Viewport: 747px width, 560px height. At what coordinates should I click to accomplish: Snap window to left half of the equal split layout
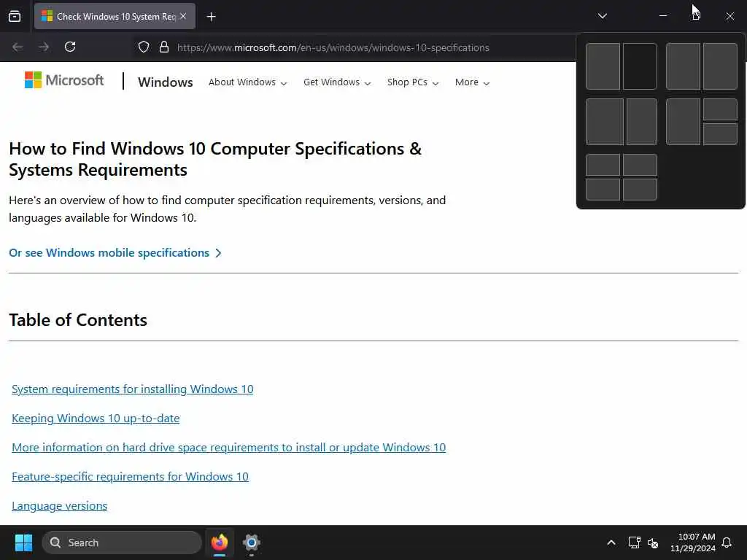pyautogui.click(x=603, y=66)
